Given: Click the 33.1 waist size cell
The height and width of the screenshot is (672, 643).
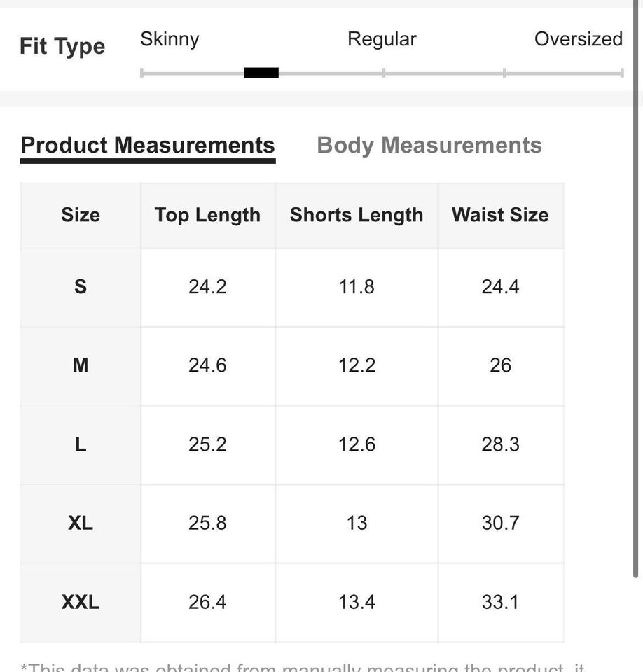Looking at the screenshot, I should point(500,602).
